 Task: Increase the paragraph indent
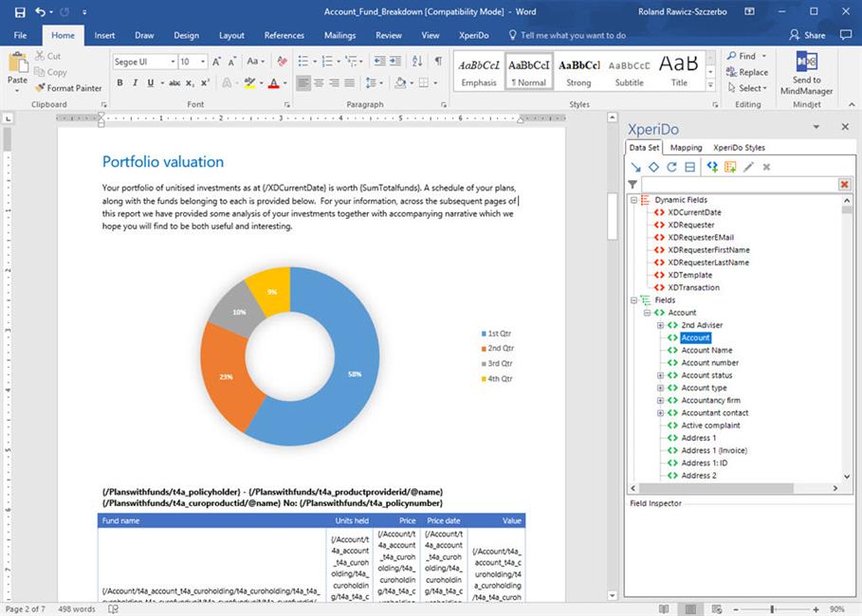point(395,61)
